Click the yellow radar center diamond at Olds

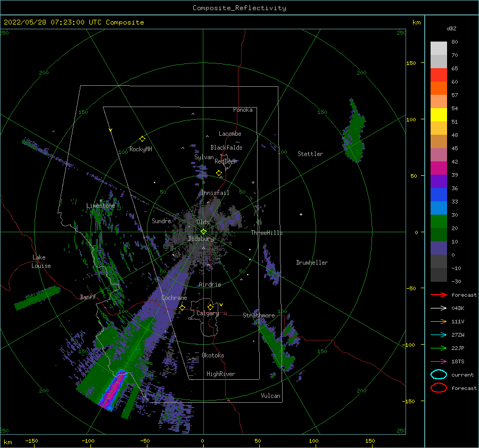[203, 232]
